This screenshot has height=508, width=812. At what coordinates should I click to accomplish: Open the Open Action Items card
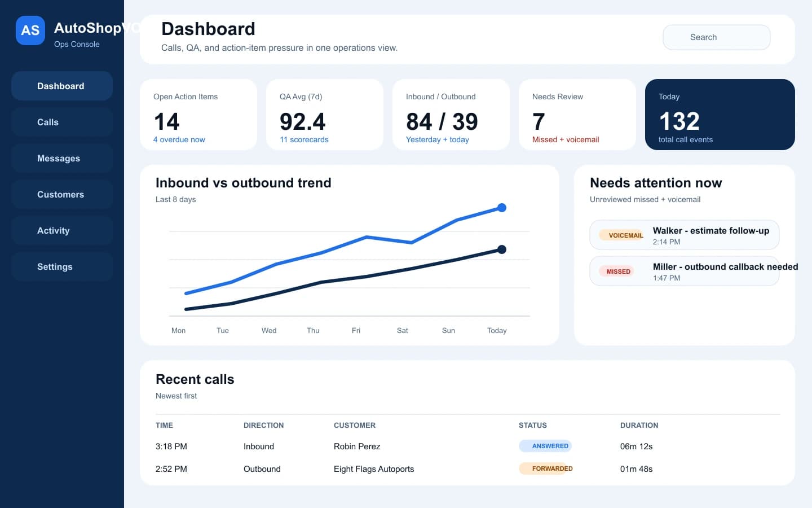point(198,115)
